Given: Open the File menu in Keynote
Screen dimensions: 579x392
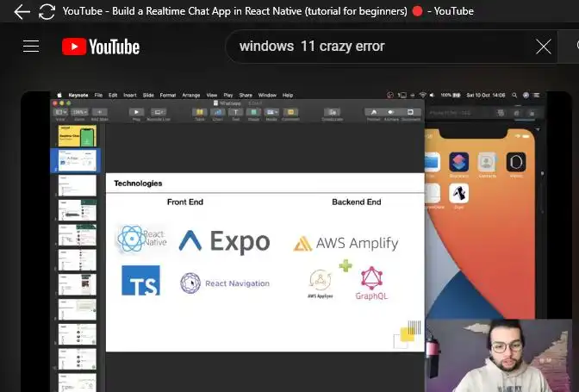Looking at the screenshot, I should (98, 96).
